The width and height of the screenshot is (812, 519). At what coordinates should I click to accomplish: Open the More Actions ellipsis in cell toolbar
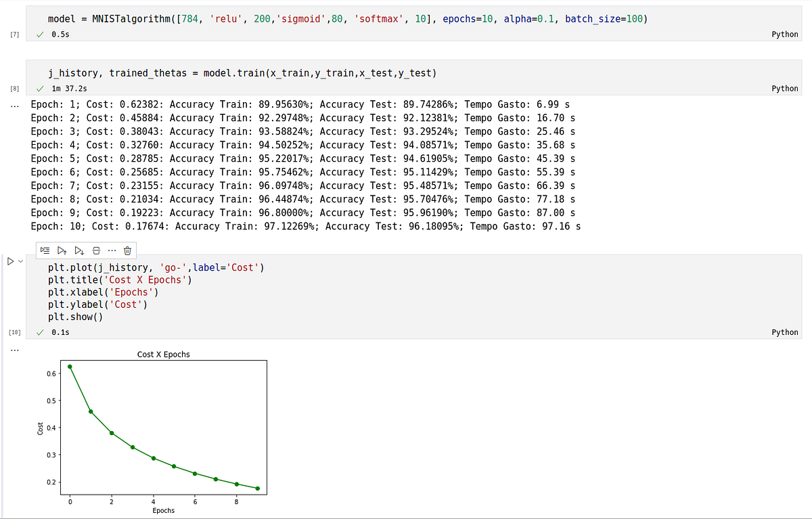click(111, 250)
